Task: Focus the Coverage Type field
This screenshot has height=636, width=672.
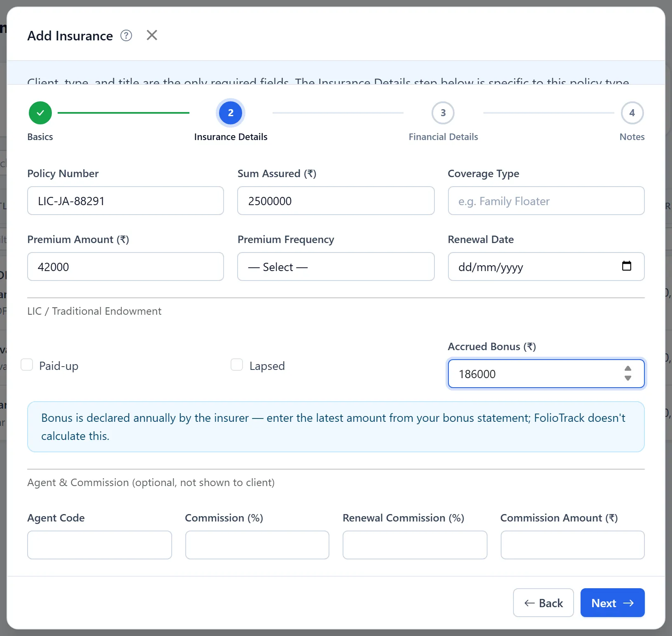Action: [546, 201]
